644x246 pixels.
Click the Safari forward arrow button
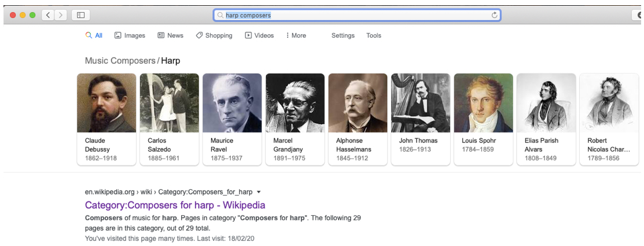pyautogui.click(x=61, y=15)
